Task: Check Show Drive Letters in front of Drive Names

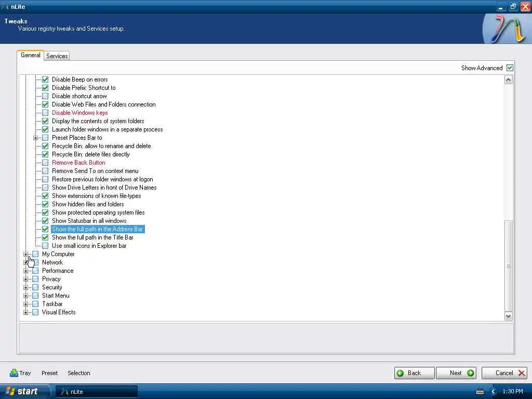Action: click(45, 188)
